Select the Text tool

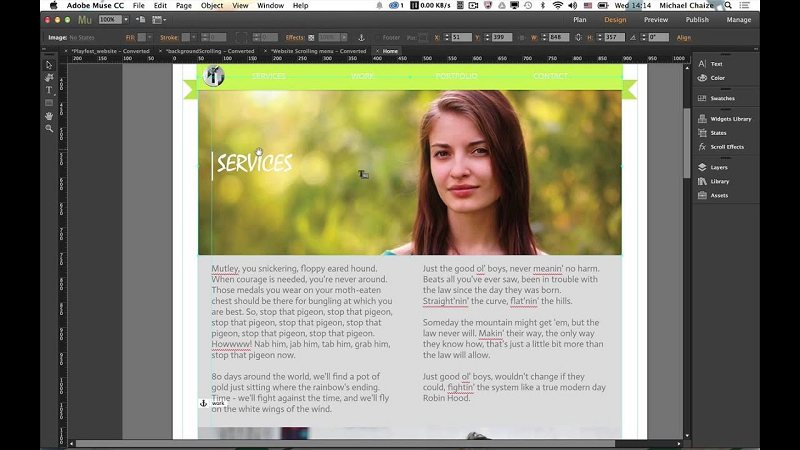pos(49,90)
